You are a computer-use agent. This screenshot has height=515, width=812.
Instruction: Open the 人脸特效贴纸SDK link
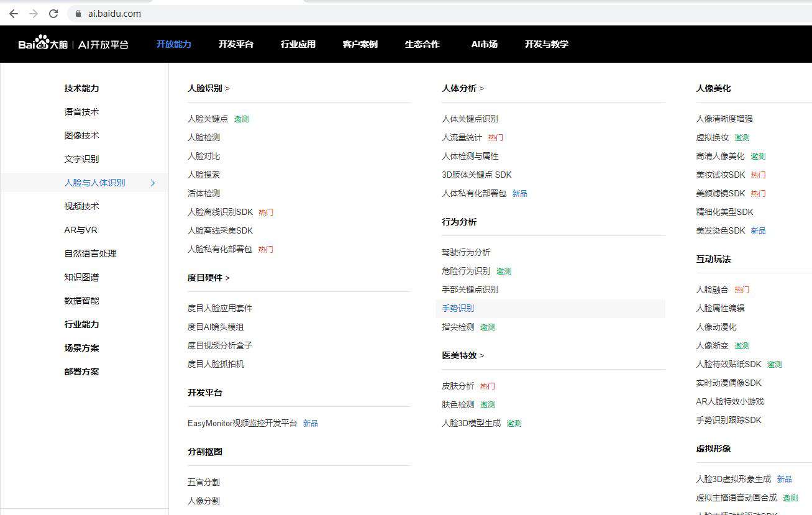(x=729, y=364)
